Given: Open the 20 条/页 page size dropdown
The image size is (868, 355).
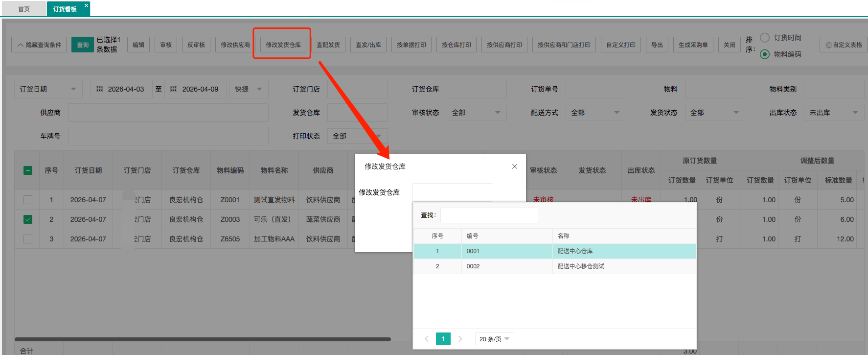Looking at the screenshot, I should click(x=494, y=339).
